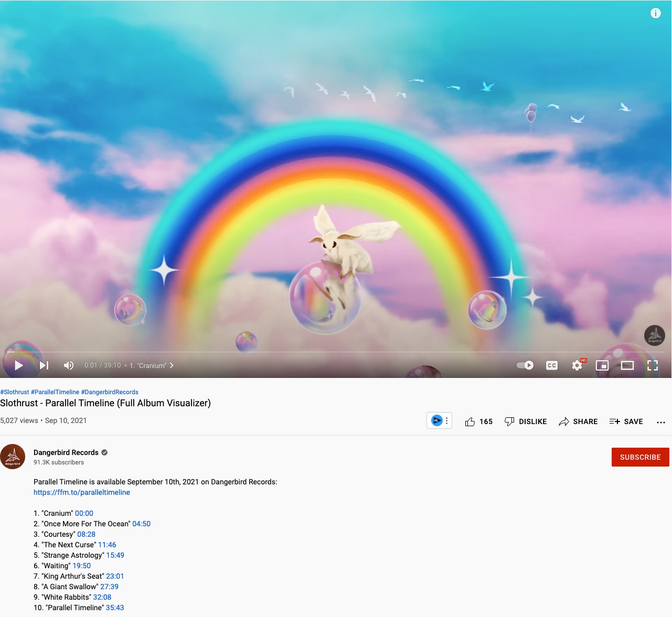Enter full screen mode
672x617 pixels.
pyautogui.click(x=653, y=365)
